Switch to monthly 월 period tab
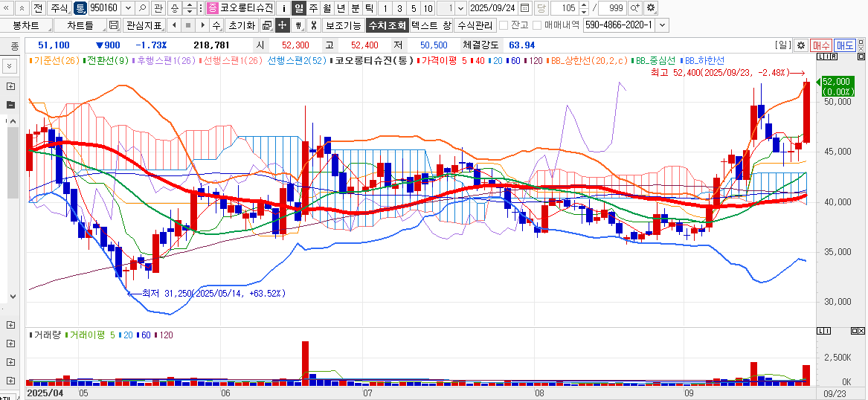 (327, 8)
